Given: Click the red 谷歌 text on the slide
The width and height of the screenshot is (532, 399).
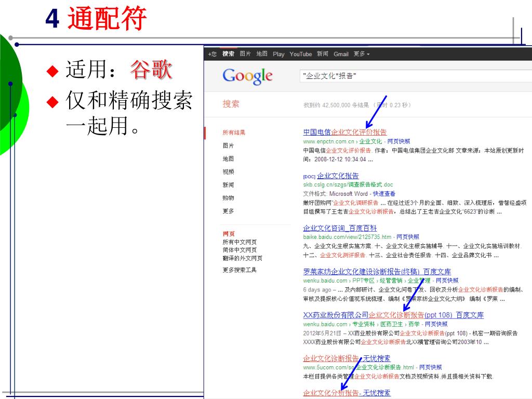Looking at the screenshot, I should (151, 70).
